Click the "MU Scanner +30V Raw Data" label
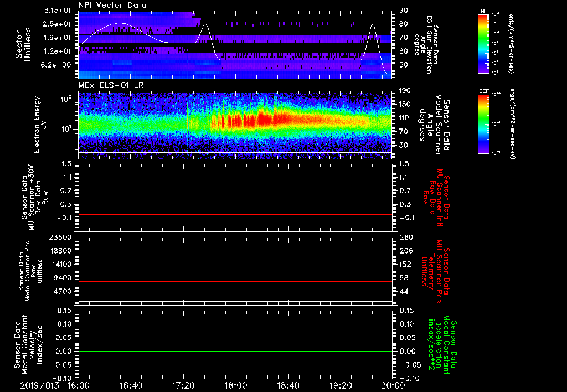Viewport: 567px width, 392px height. coord(34,198)
